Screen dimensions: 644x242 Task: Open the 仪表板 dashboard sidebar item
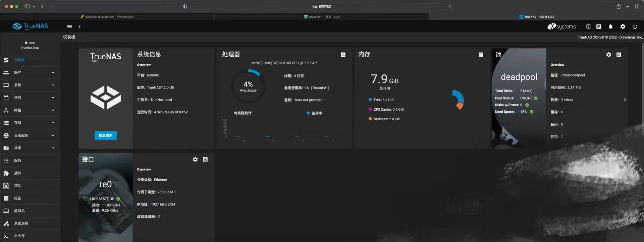(30, 60)
